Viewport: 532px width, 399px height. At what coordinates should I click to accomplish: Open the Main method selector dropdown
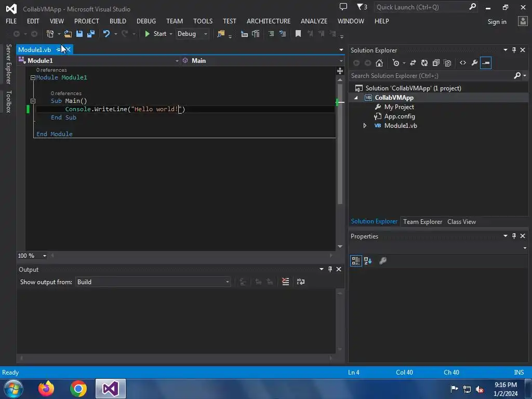click(x=341, y=61)
